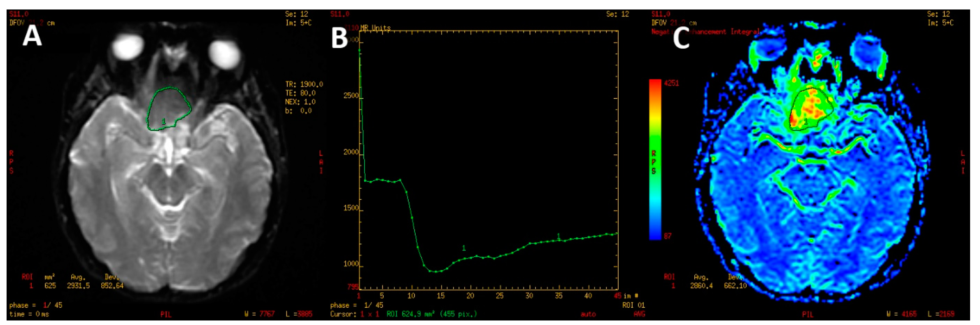This screenshot has width=980, height=325.
Task: Click the 25 tick on the graph's x-axis
Action: point(500,296)
